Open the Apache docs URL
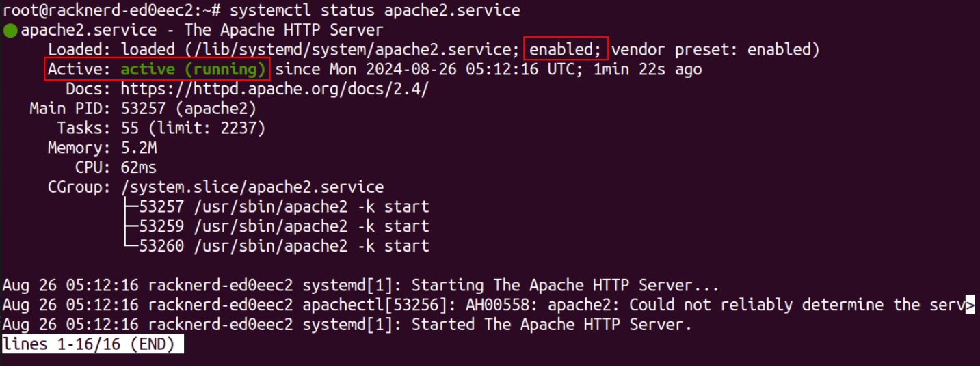Image resolution: width=980 pixels, height=367 pixels. tap(274, 90)
